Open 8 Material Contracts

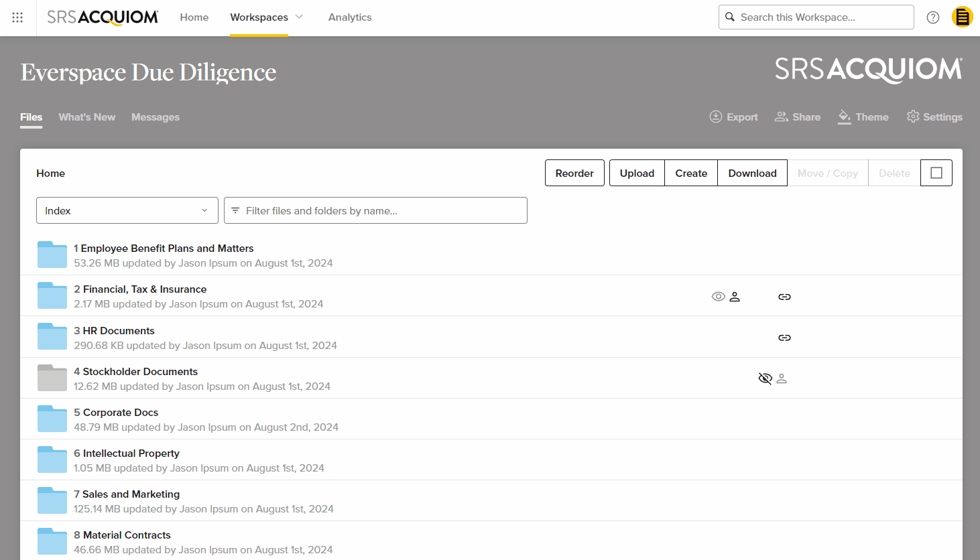click(122, 535)
